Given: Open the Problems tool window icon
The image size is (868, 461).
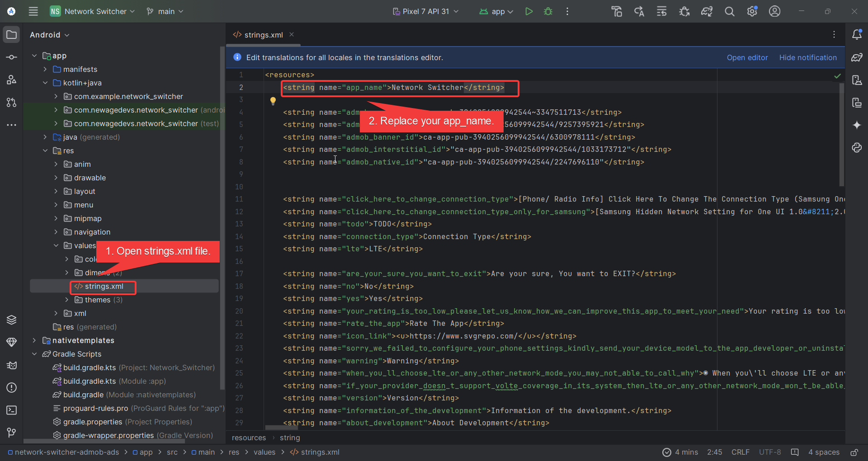Looking at the screenshot, I should [12, 387].
